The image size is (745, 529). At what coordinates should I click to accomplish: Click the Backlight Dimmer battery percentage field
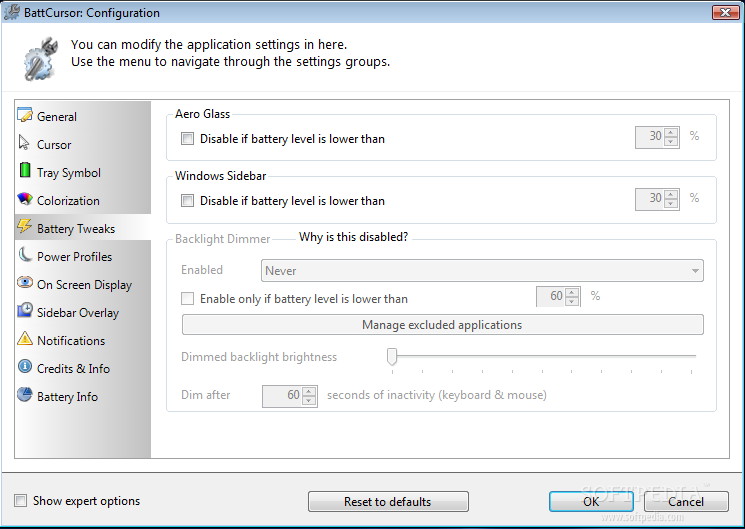tap(551, 297)
